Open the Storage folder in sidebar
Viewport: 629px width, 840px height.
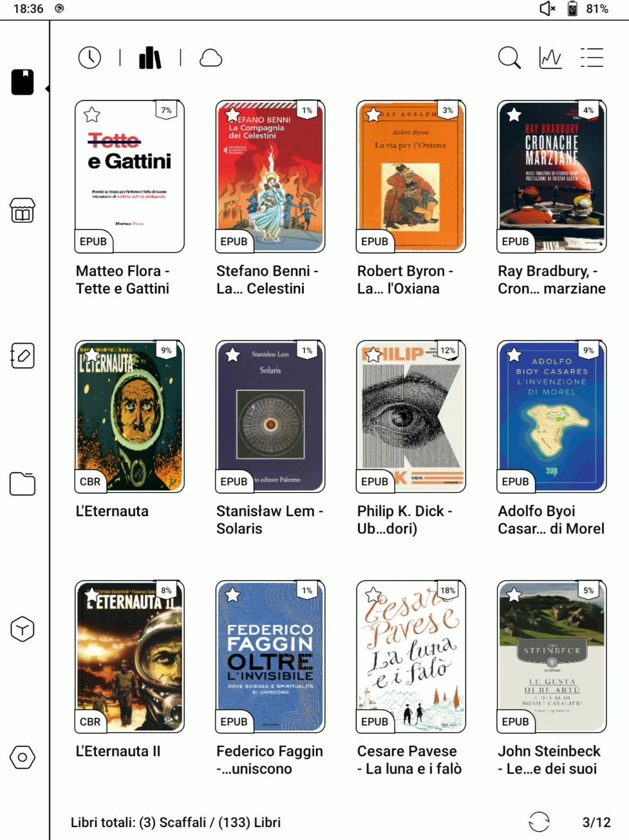(x=23, y=484)
